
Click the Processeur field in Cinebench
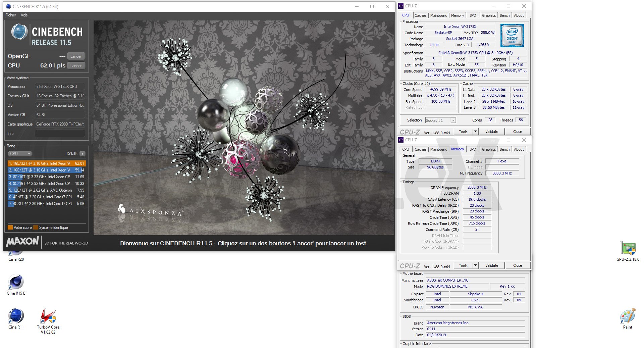[x=60, y=87]
